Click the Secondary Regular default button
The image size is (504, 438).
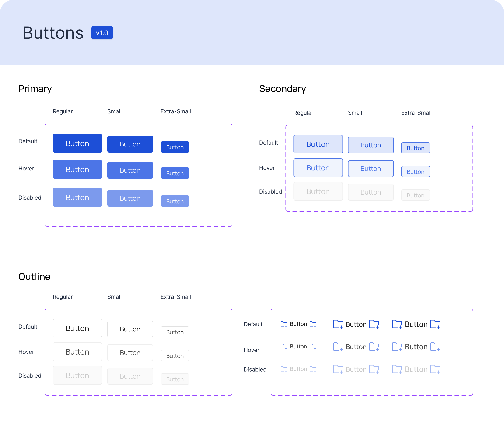click(x=318, y=144)
